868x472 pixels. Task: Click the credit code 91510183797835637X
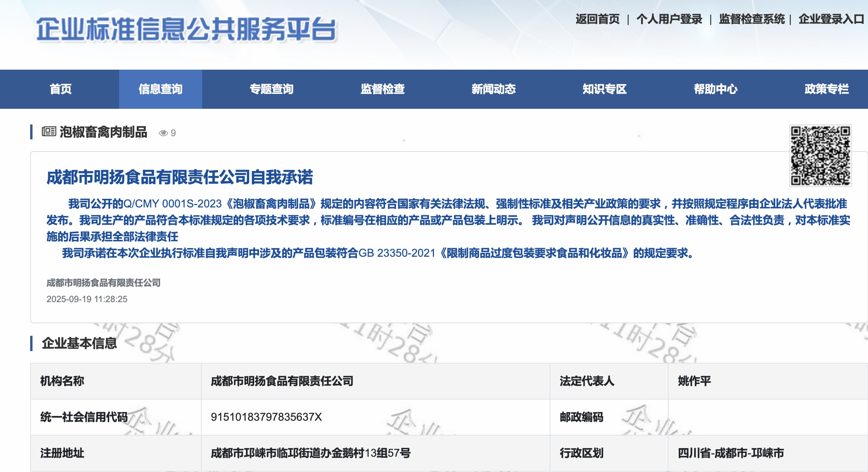point(266,417)
